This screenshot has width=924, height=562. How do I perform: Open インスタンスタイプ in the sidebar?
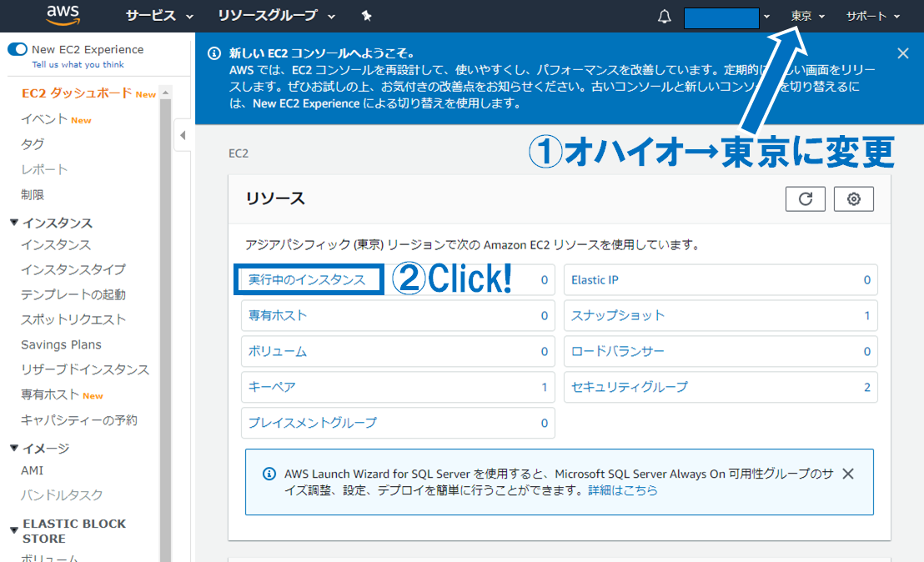[73, 270]
